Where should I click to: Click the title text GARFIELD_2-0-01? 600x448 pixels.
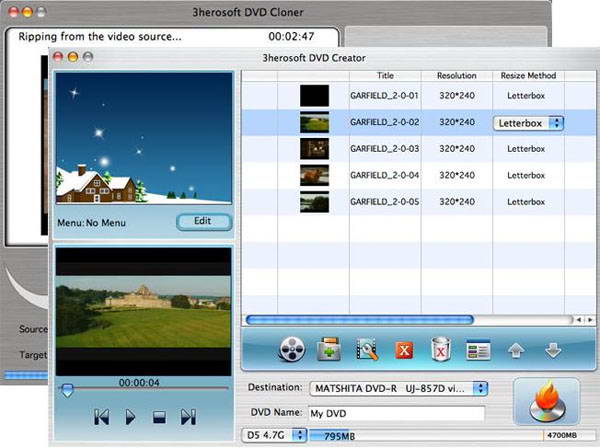click(385, 96)
